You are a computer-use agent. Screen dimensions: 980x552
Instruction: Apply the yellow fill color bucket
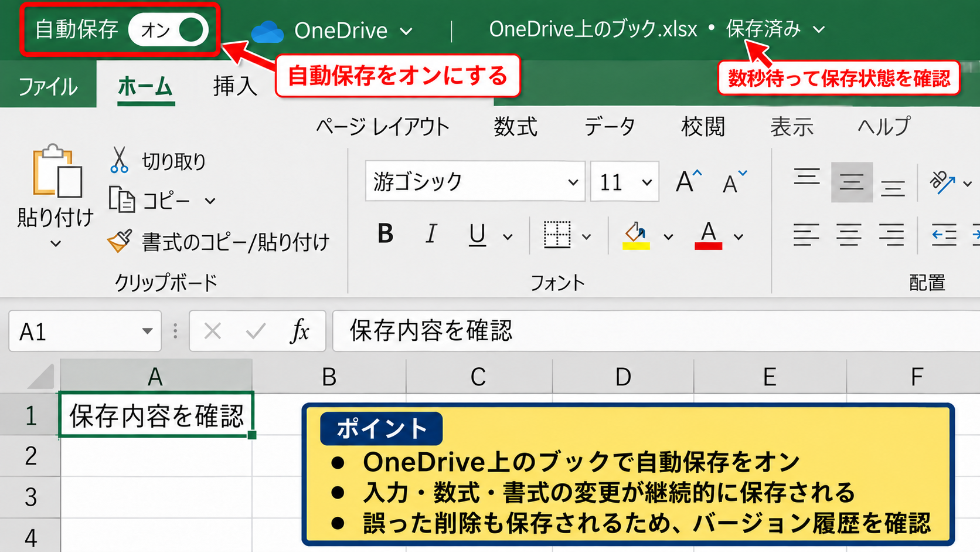pos(636,235)
